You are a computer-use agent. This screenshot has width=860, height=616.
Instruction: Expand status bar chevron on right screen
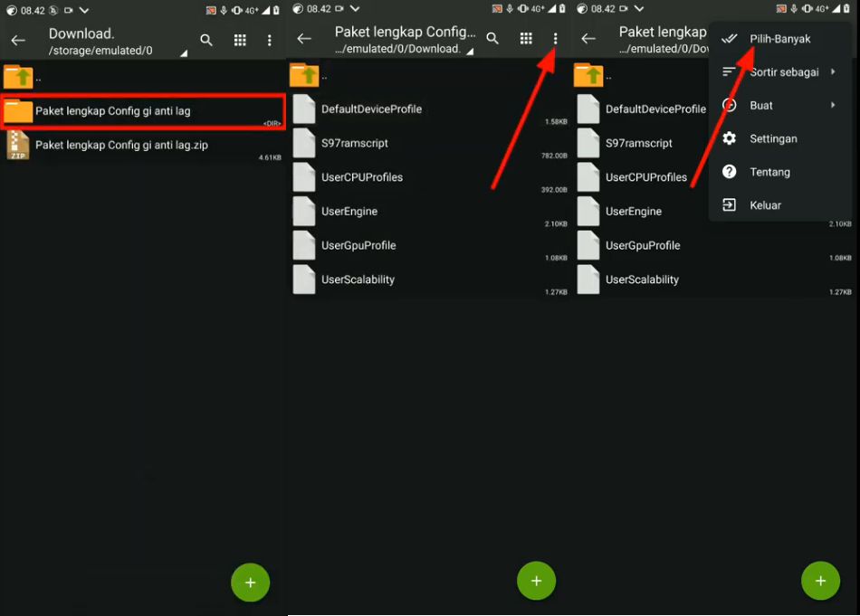(x=639, y=9)
